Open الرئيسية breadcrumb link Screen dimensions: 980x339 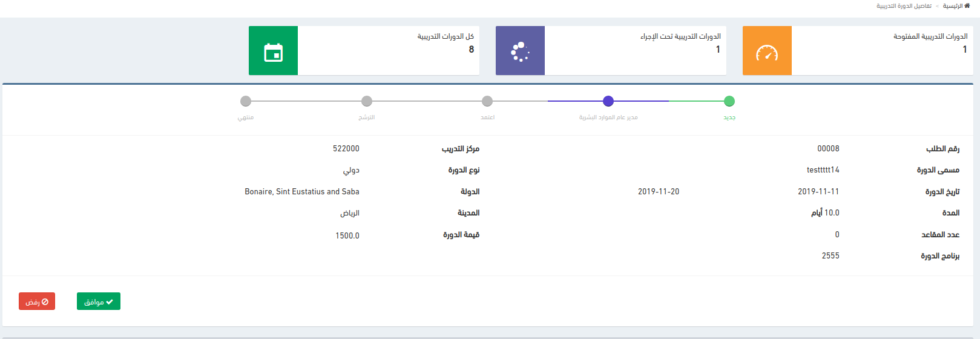click(952, 6)
